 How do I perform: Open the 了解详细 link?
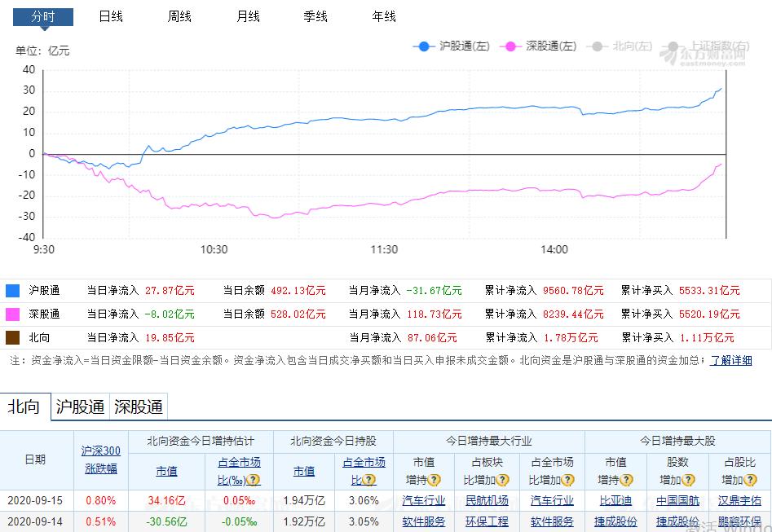(732, 361)
